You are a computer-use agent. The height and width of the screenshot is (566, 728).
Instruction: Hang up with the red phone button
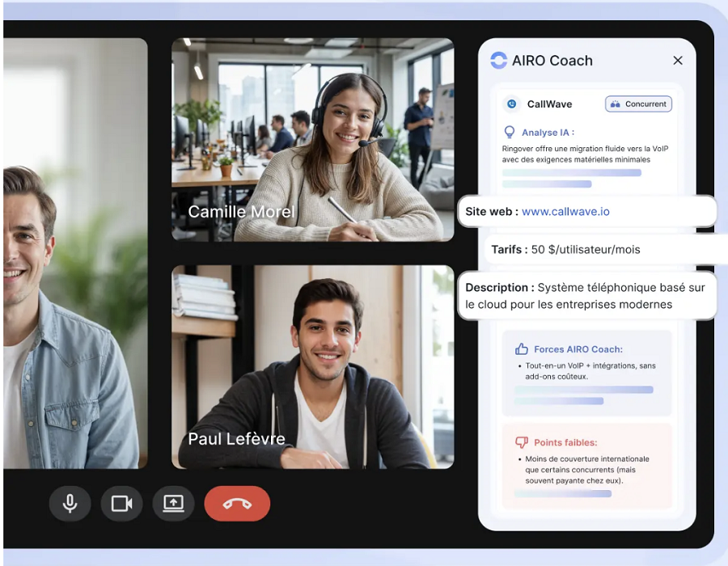(237, 504)
